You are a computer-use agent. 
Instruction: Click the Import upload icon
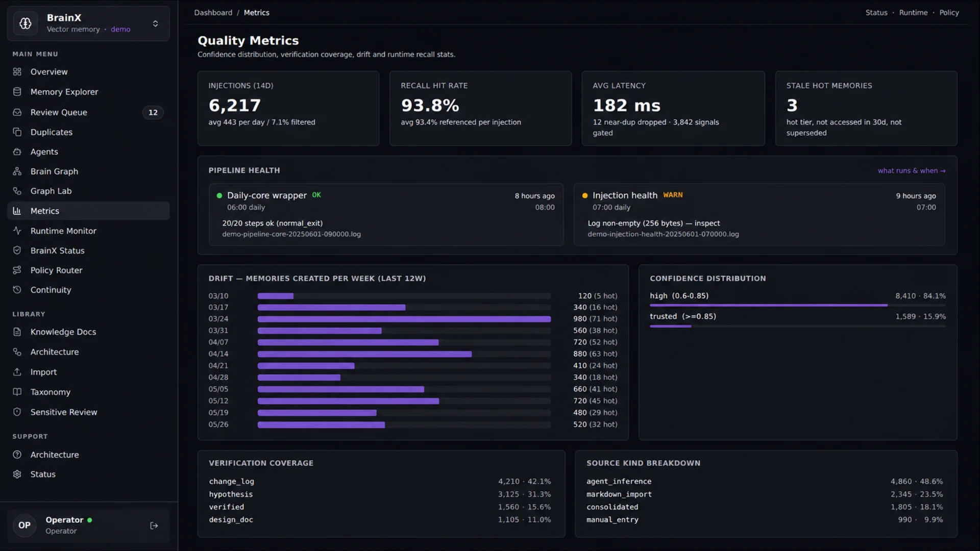pos(17,372)
